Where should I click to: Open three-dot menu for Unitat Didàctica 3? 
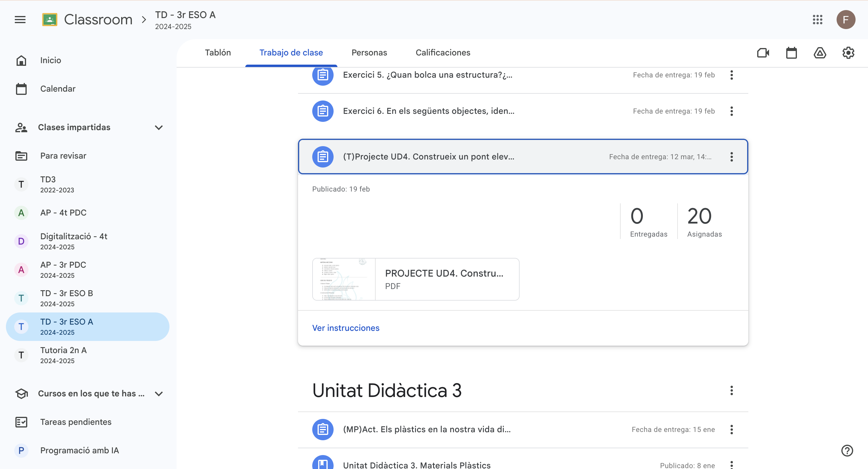731,390
